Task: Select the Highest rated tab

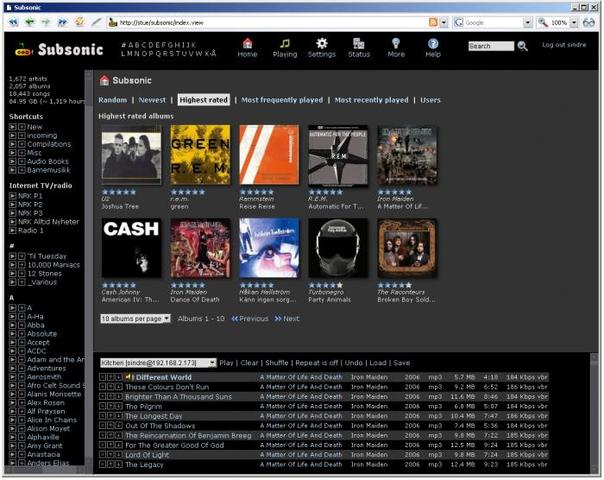Action: 203,100
